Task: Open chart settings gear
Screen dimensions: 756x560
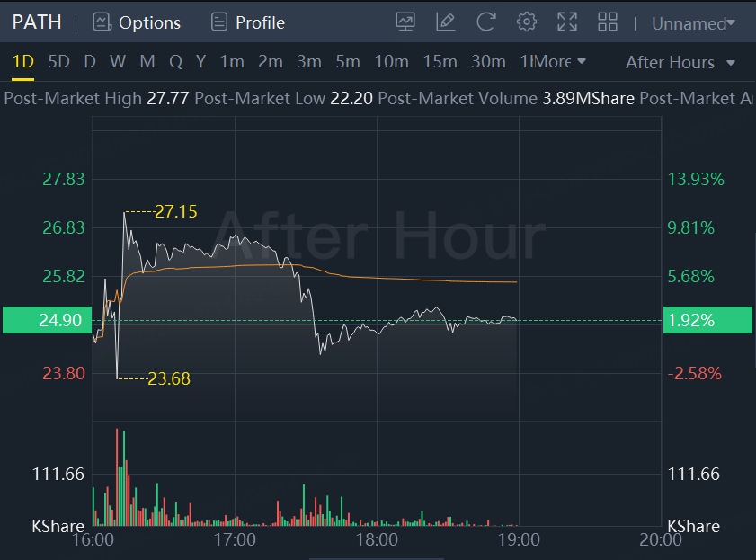Action: [527, 22]
